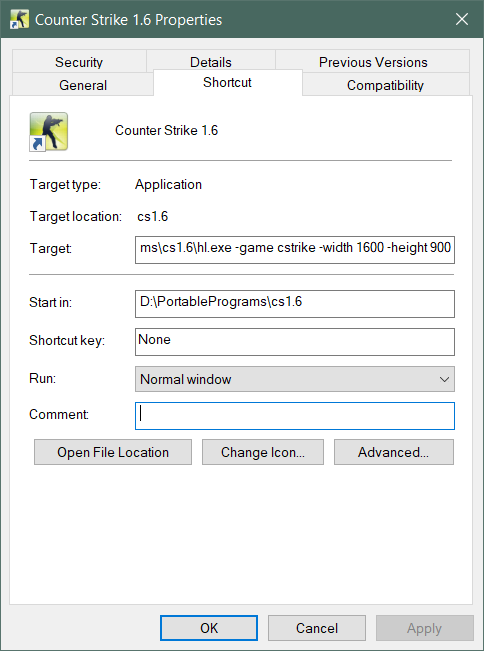This screenshot has width=484, height=651.
Task: Click the title bar Counter Strike icon
Action: coord(19,19)
